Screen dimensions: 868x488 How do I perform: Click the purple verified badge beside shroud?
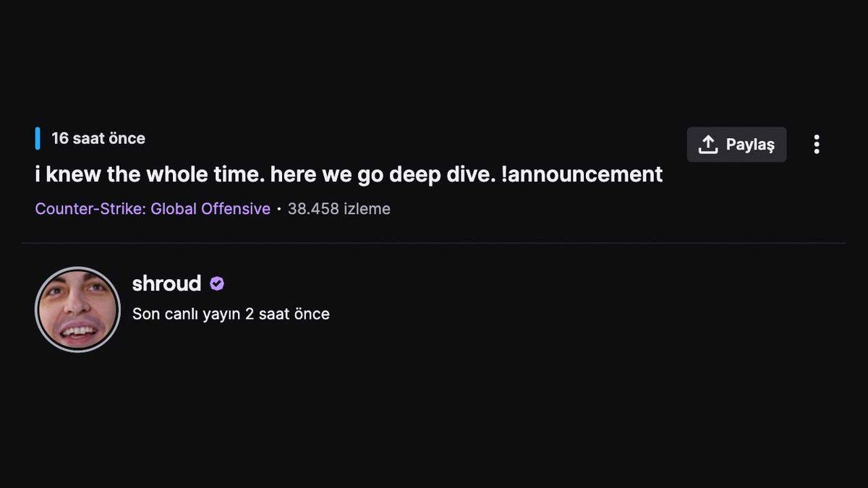pos(217,284)
